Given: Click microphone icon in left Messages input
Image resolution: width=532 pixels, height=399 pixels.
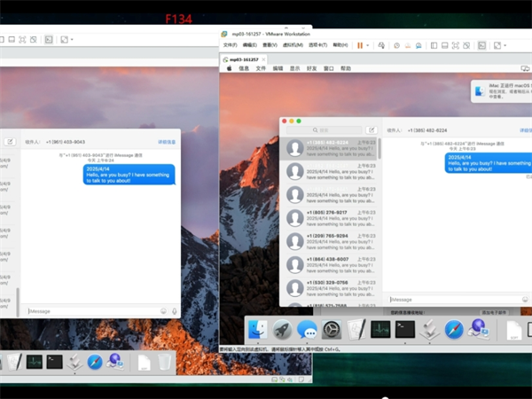Looking at the screenshot, I should (174, 310).
